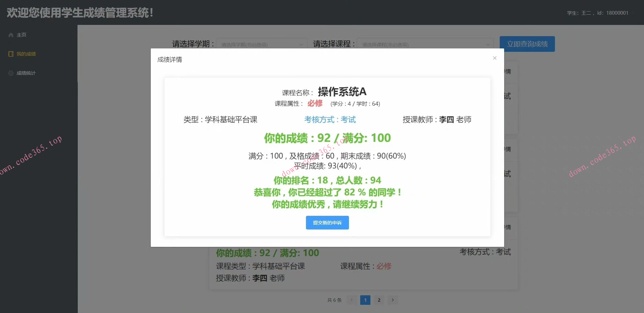Click the course dropdown chevron arrow
Screen dimensions: 644x313
tap(488, 44)
